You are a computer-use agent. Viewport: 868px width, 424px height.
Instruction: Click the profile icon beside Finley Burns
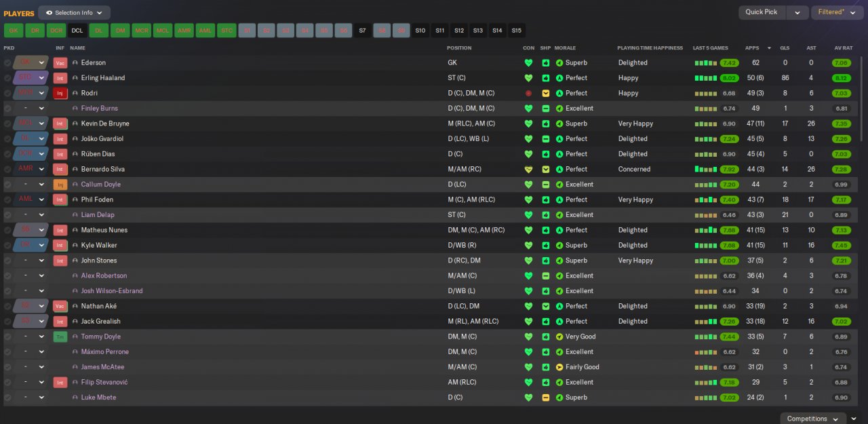click(75, 109)
